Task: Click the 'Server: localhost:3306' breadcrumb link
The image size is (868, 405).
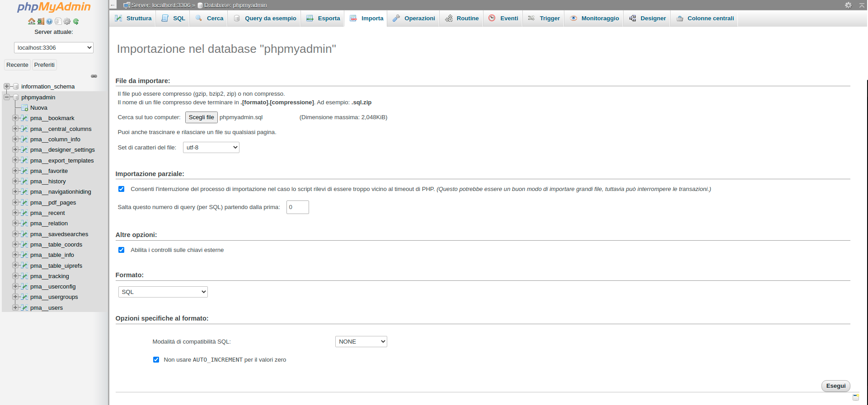Action: click(161, 5)
